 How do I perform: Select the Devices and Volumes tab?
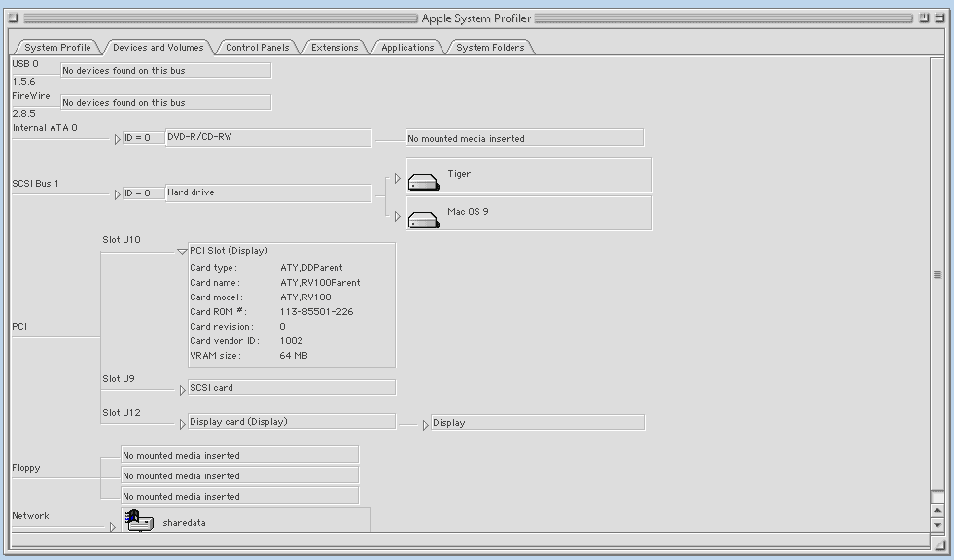click(x=159, y=48)
